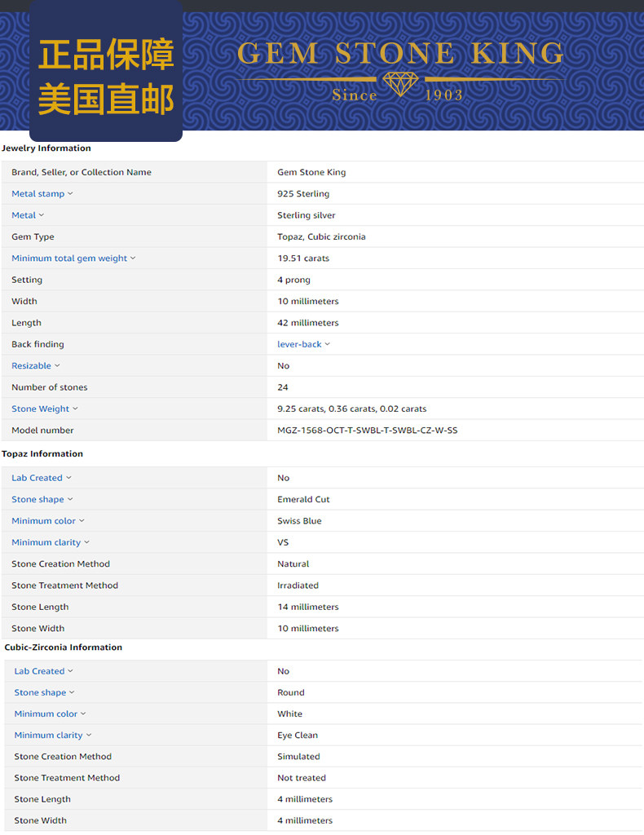Screen dimensions: 644x835
Task: Expand the Metal attribute chevron
Action: [x=42, y=215]
